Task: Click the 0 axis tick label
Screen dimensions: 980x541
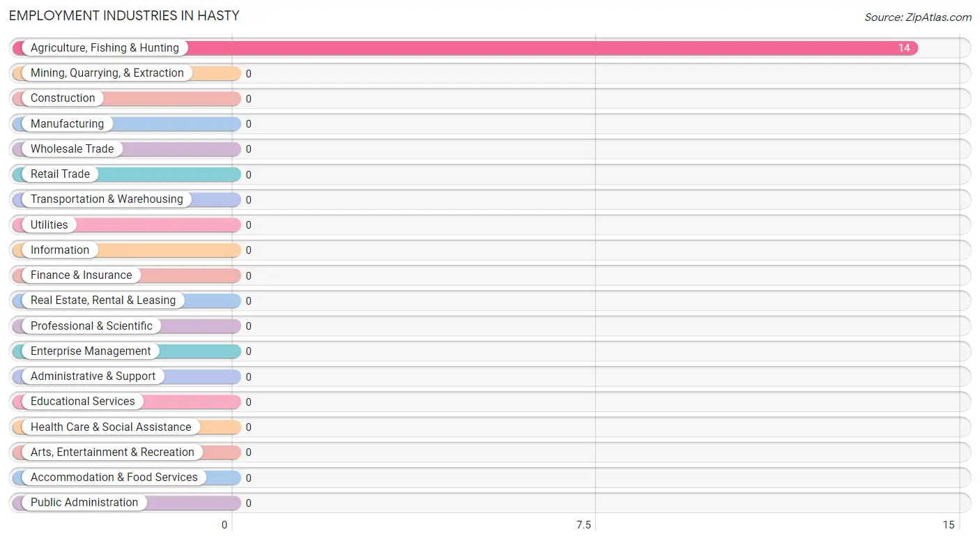Action: tap(224, 525)
